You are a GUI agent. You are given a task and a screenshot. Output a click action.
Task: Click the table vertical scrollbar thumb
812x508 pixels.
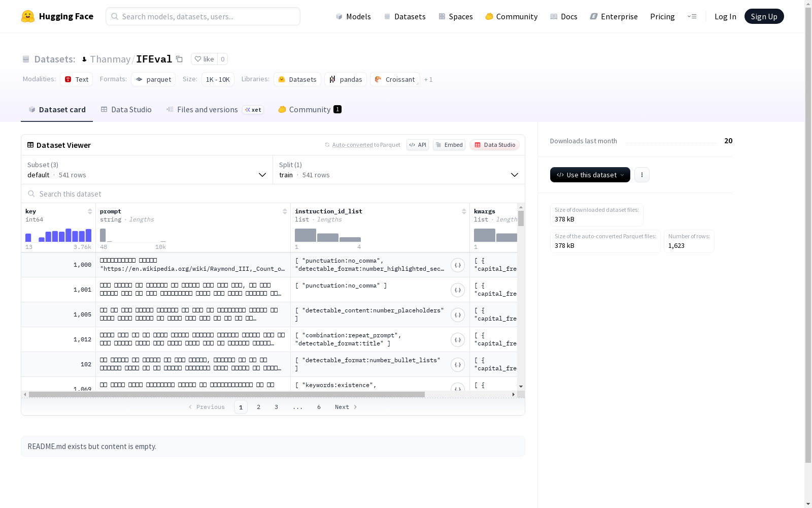tap(521, 218)
